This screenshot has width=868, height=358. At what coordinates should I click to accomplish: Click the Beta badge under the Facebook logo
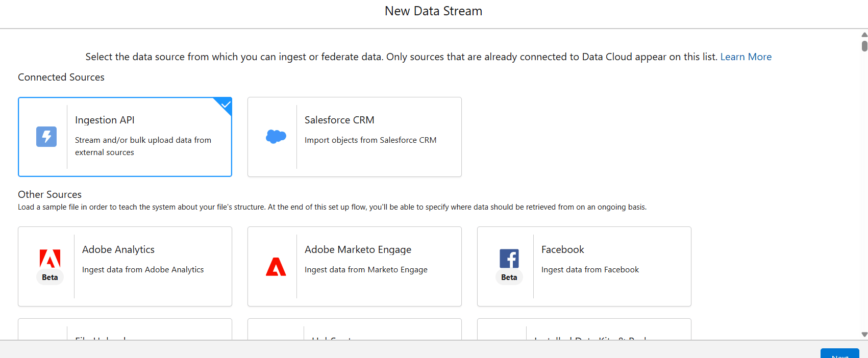509,277
